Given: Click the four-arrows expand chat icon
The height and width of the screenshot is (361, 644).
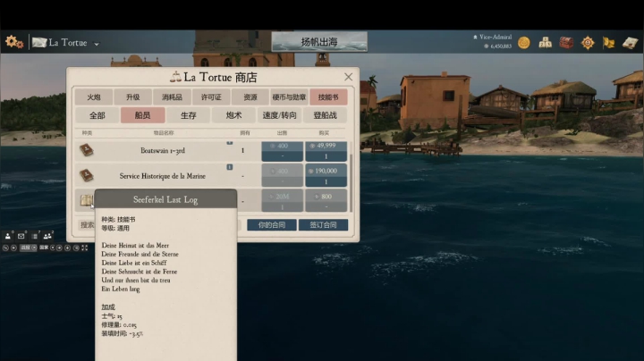Looking at the screenshot, I should pyautogui.click(x=85, y=248).
